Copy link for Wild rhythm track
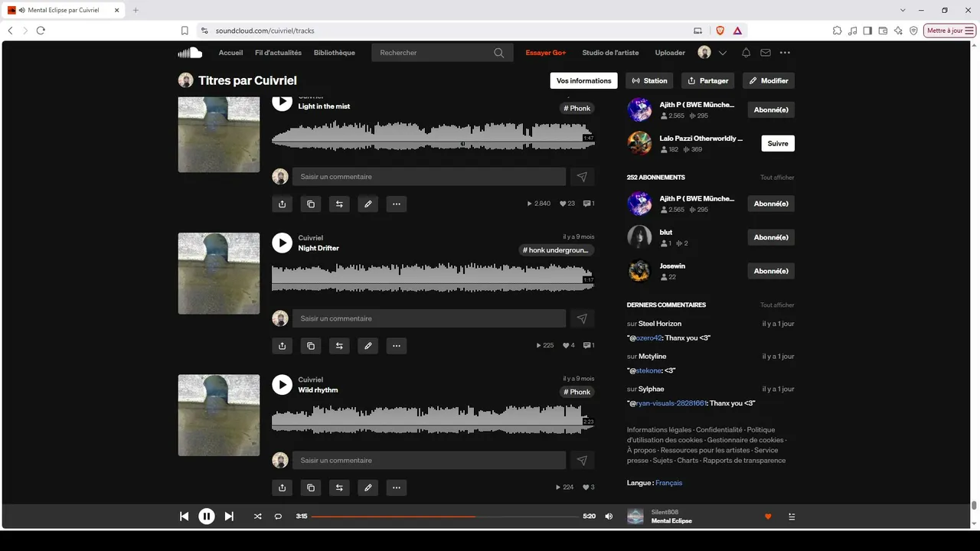The width and height of the screenshot is (980, 551). tap(310, 487)
